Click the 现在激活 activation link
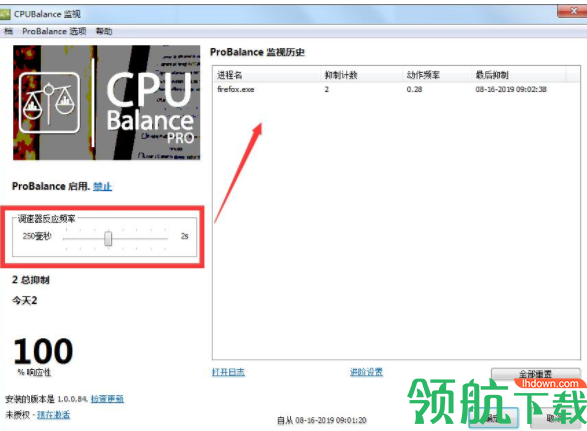The height and width of the screenshot is (431, 587). click(54, 415)
